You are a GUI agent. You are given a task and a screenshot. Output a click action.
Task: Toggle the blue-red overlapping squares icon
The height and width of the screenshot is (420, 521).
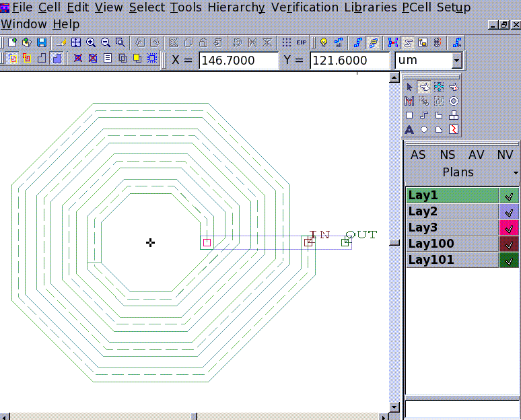(13, 59)
